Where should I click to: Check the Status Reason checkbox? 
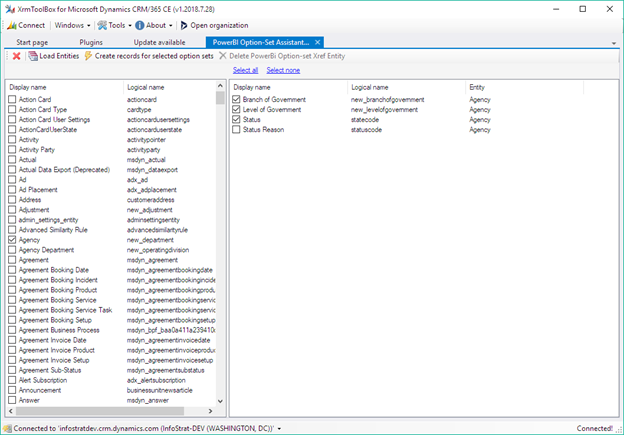pos(236,129)
